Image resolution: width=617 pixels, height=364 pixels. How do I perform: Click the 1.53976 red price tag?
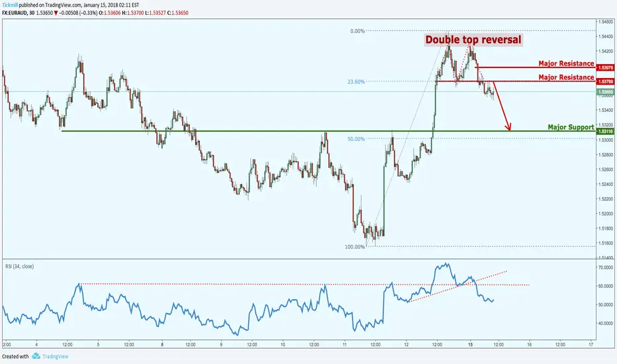[x=605, y=68]
